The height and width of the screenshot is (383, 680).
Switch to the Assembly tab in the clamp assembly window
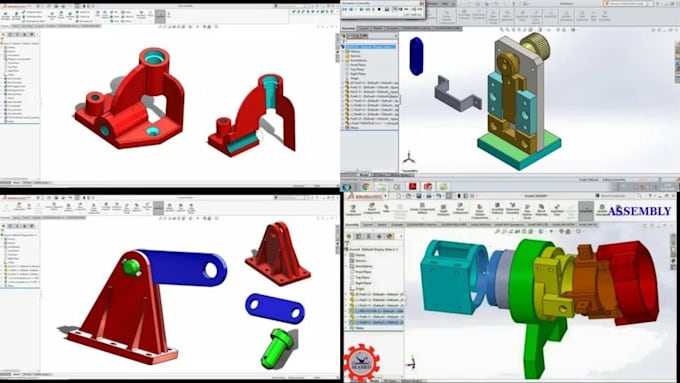pyautogui.click(x=348, y=29)
